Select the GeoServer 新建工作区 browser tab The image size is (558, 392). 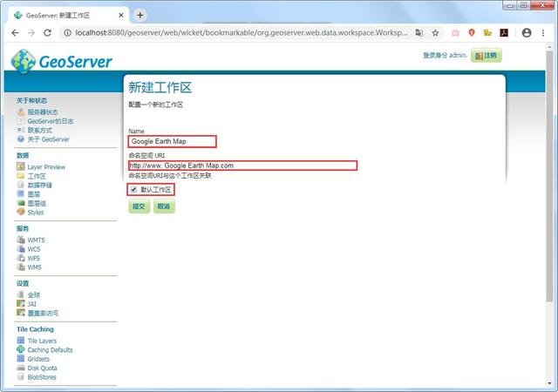(68, 16)
